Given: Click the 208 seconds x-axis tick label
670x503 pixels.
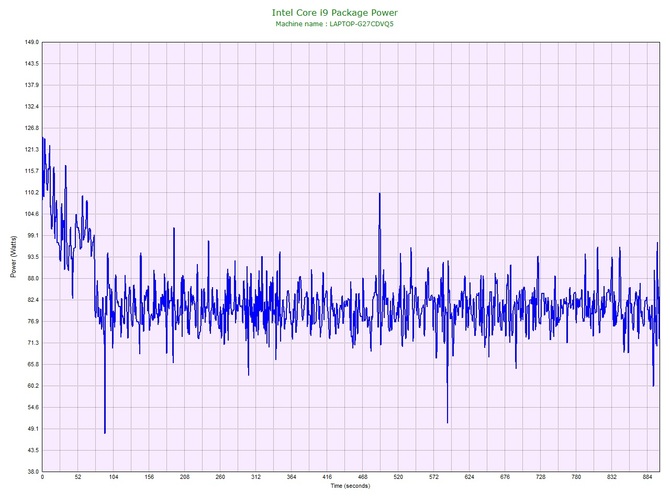Looking at the screenshot, I should [x=185, y=477].
